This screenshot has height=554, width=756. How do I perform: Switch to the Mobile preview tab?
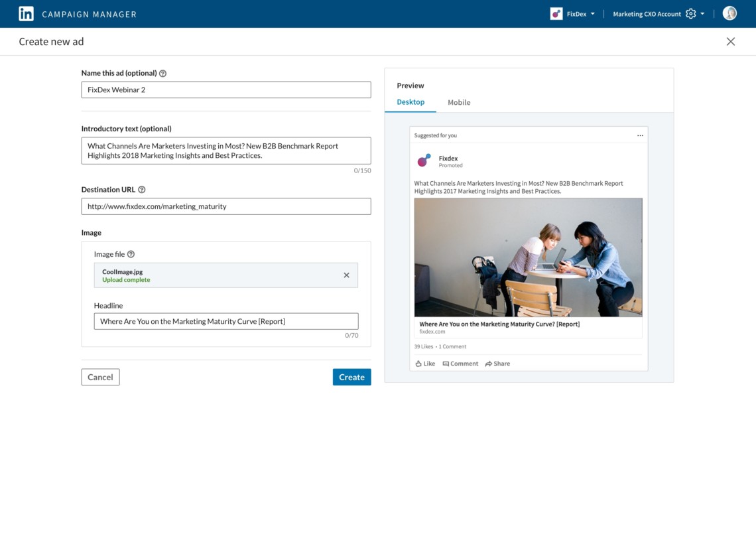coord(458,102)
